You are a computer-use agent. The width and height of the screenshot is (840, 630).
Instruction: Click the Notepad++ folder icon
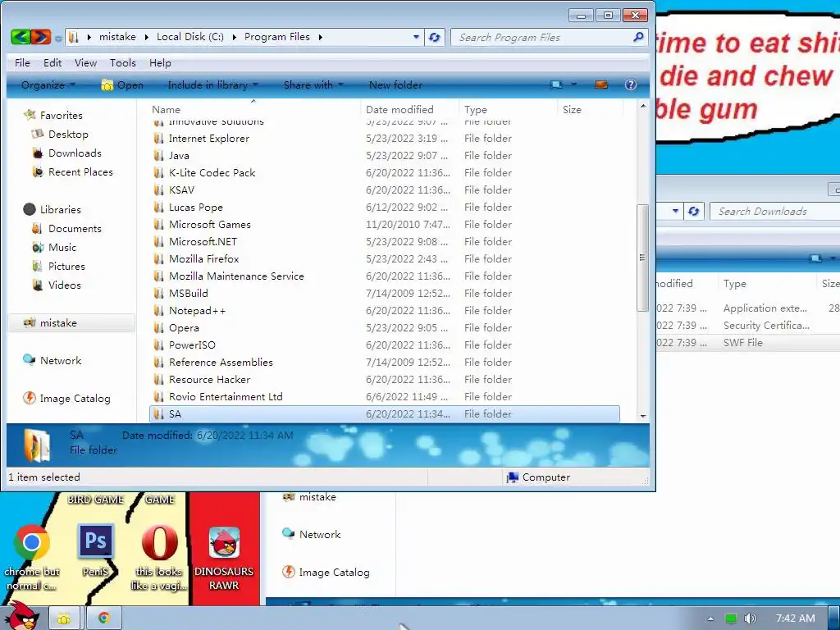pyautogui.click(x=158, y=310)
